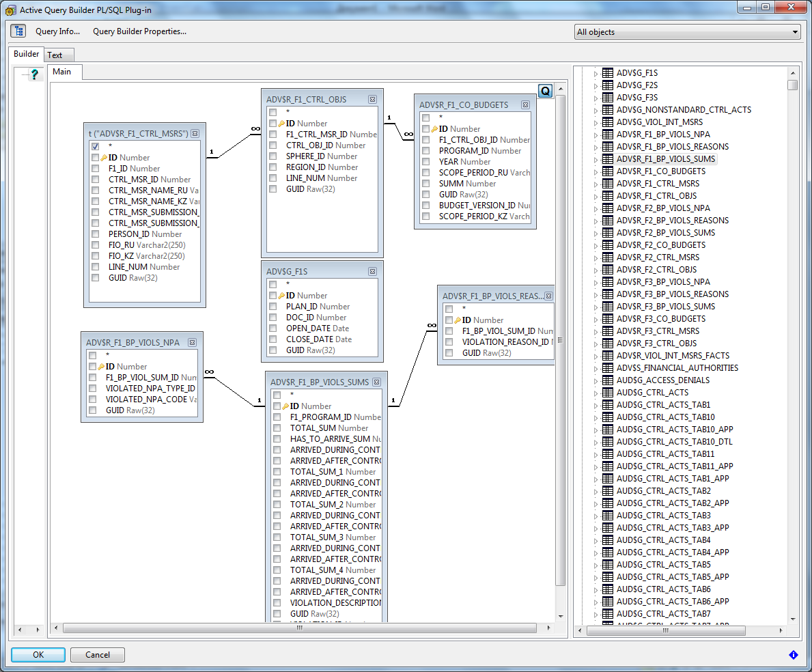
Task: Select the Builder tab
Action: click(x=26, y=54)
